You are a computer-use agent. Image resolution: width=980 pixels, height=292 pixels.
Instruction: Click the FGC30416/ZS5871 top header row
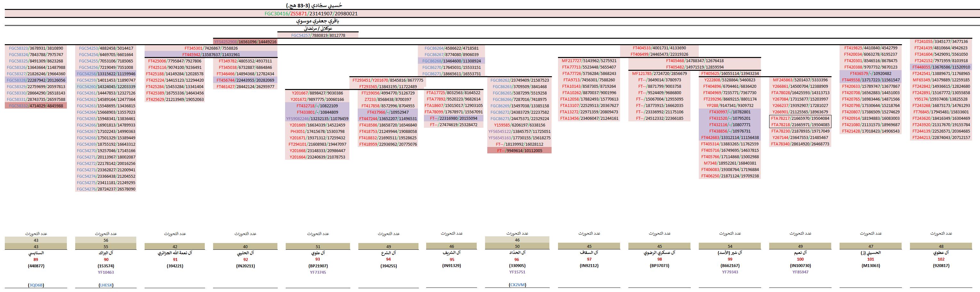pos(311,14)
